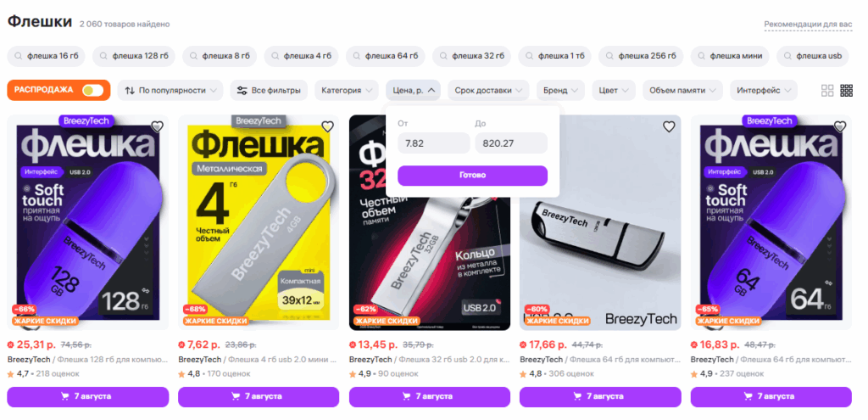Select the флешка 128 гб search suggestion

[x=134, y=56]
